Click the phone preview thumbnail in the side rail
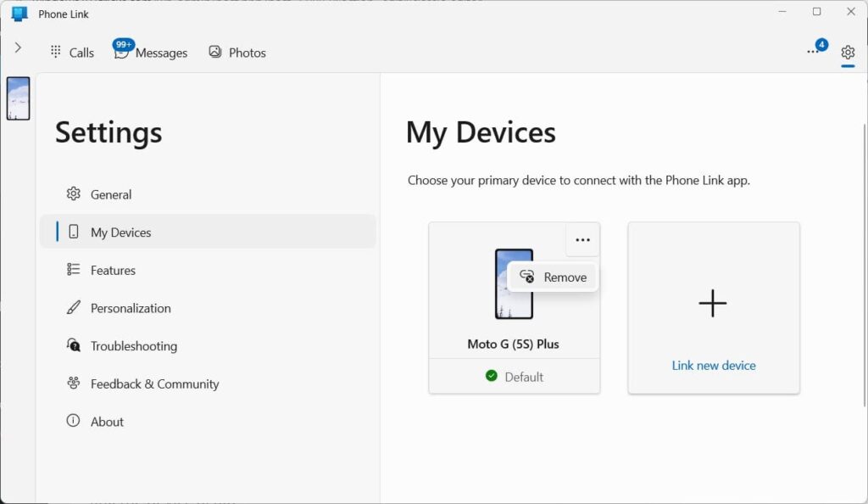Screen dimensions: 868x504 tap(17, 98)
